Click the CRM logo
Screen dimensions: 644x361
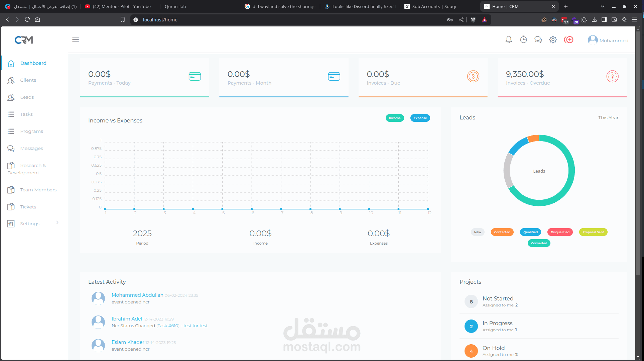(x=24, y=40)
